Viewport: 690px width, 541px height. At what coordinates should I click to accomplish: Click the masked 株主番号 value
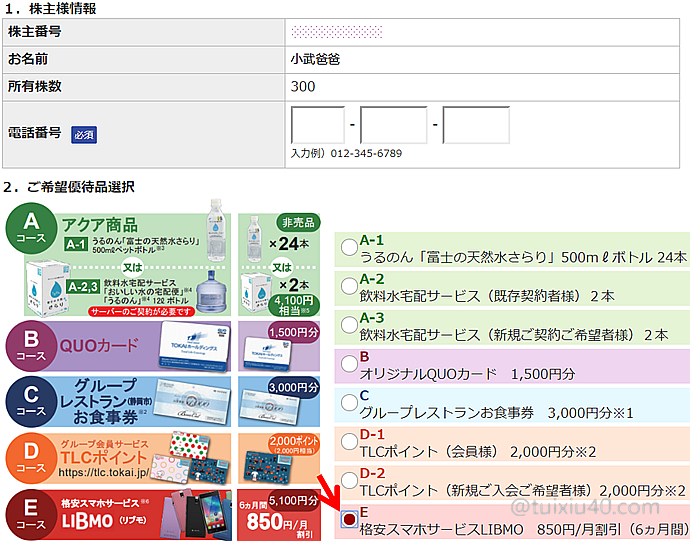(x=337, y=32)
